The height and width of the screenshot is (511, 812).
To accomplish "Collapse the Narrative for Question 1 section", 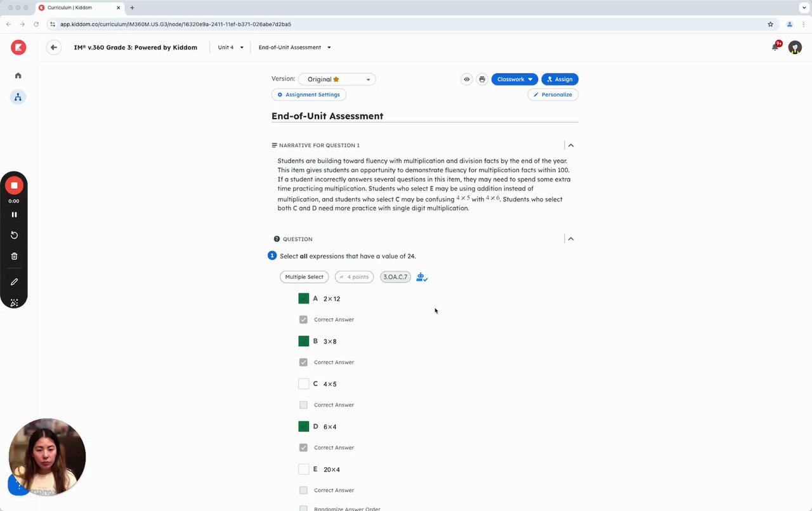I will (571, 145).
